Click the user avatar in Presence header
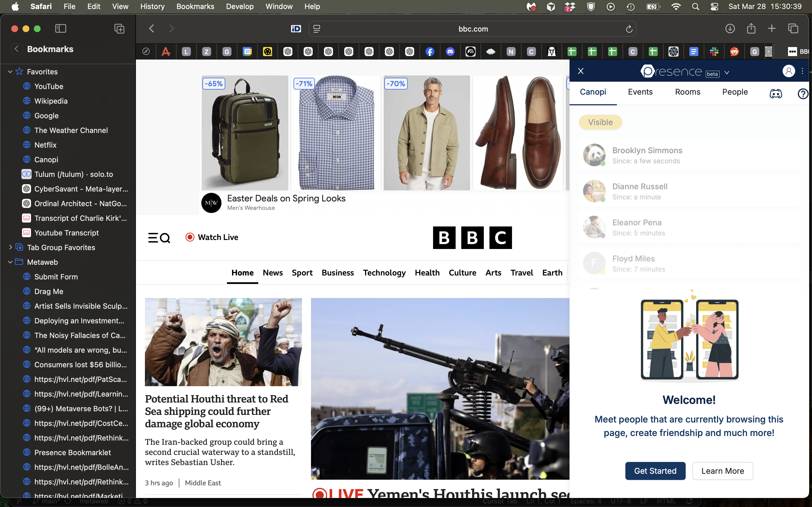Viewport: 812px width, 507px height. (x=789, y=71)
